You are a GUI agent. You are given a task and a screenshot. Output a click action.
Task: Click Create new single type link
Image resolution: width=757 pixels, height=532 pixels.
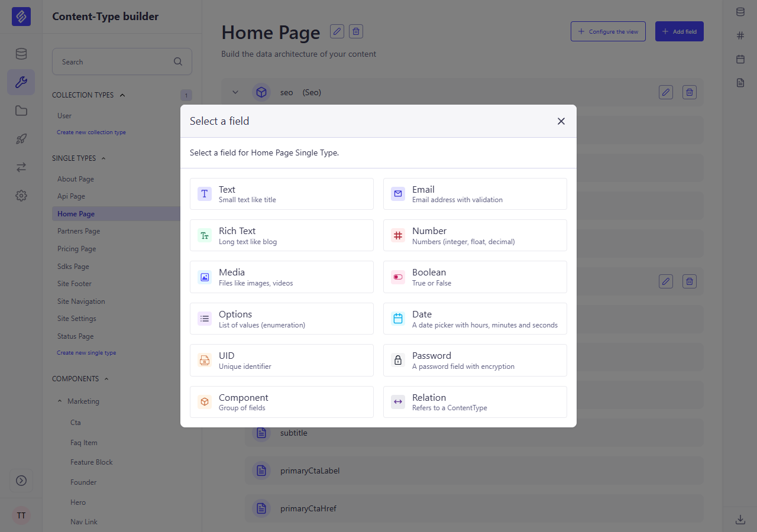point(86,353)
